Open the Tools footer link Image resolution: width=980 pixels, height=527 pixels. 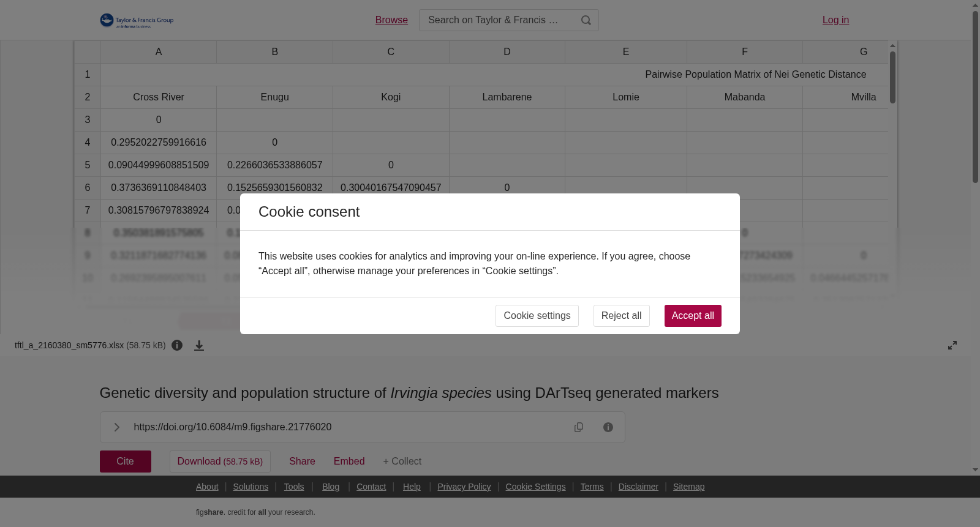click(294, 487)
